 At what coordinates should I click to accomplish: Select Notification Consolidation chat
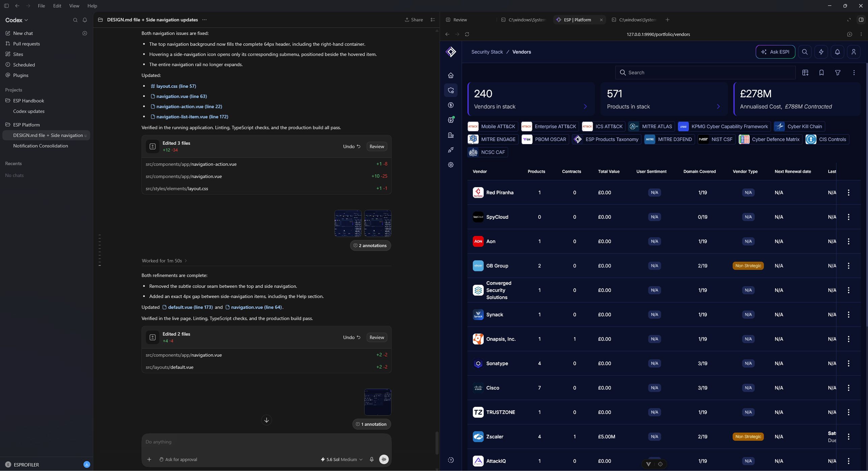click(40, 146)
